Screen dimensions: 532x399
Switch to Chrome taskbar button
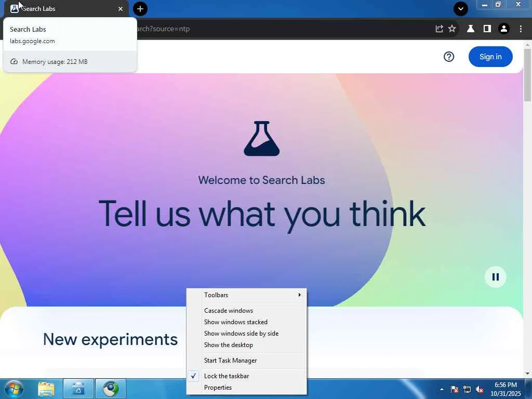[x=111, y=389]
